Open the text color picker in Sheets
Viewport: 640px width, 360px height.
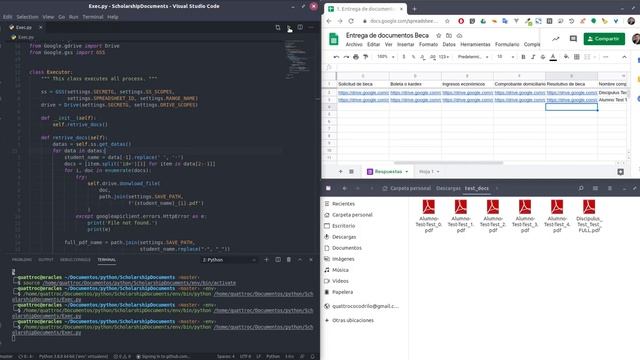(x=553, y=57)
